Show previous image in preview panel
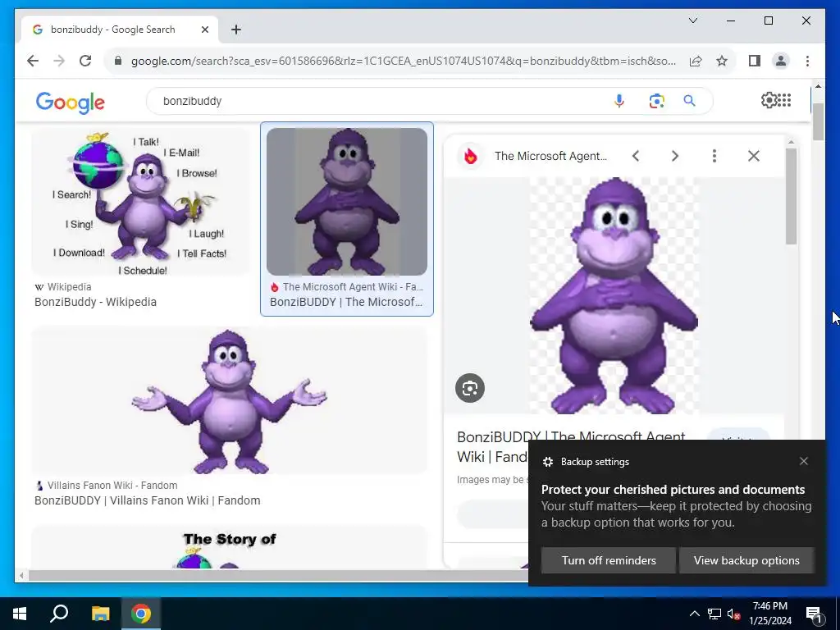This screenshot has width=840, height=630. click(x=636, y=156)
